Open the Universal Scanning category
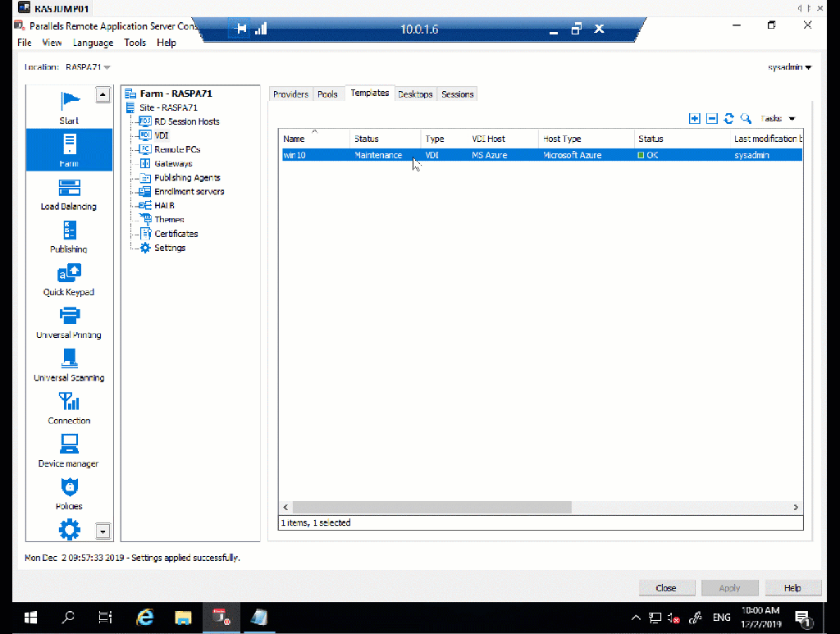Screen dimensions: 840x634 pyautogui.click(x=69, y=366)
